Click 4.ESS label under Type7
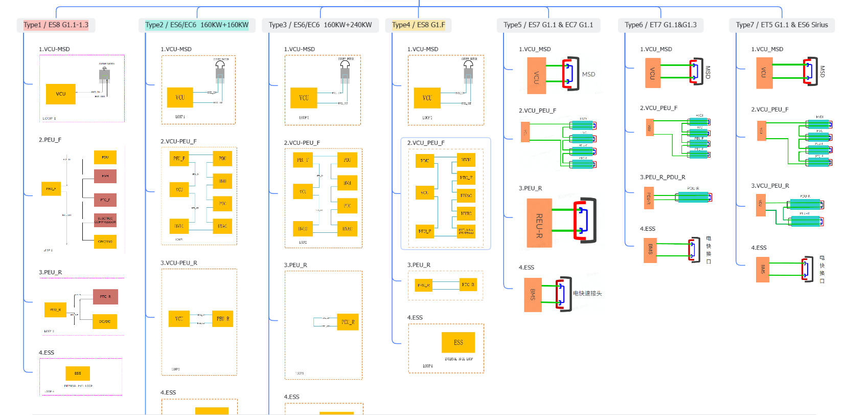The width and height of the screenshot is (868, 415). coord(759,248)
